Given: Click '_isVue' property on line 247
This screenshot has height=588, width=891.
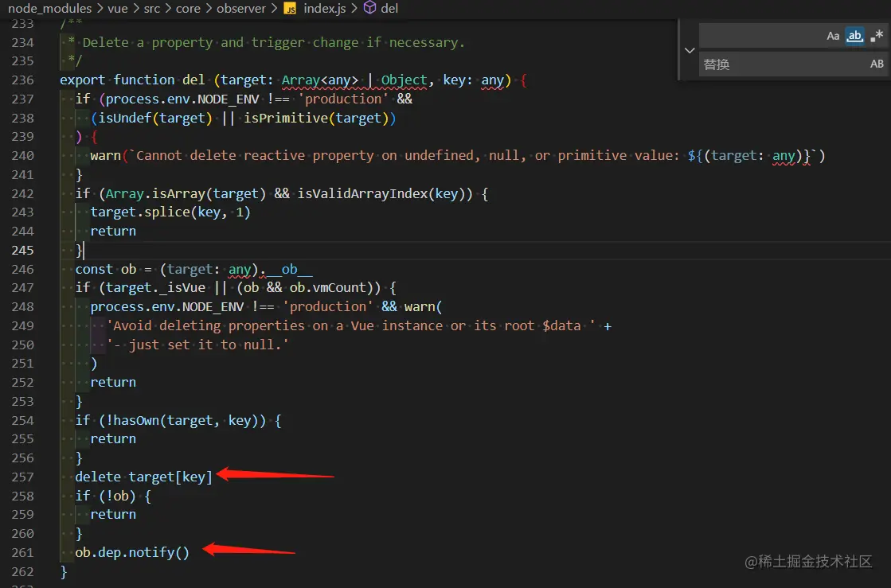Looking at the screenshot, I should coord(182,288).
